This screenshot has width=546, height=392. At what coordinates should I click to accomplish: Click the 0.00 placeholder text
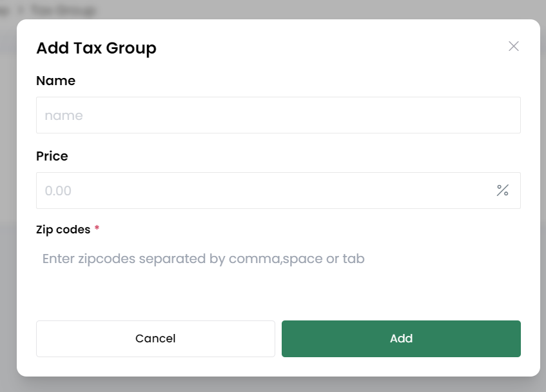[x=58, y=191]
